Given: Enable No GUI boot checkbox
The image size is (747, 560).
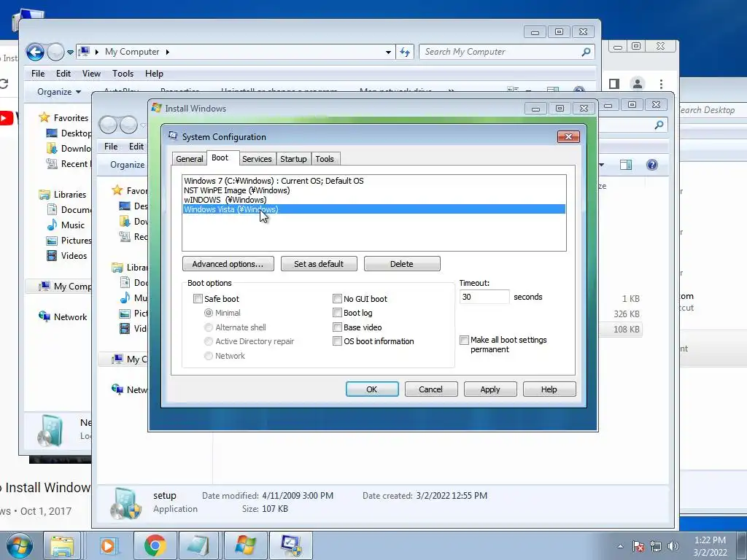Looking at the screenshot, I should point(337,298).
